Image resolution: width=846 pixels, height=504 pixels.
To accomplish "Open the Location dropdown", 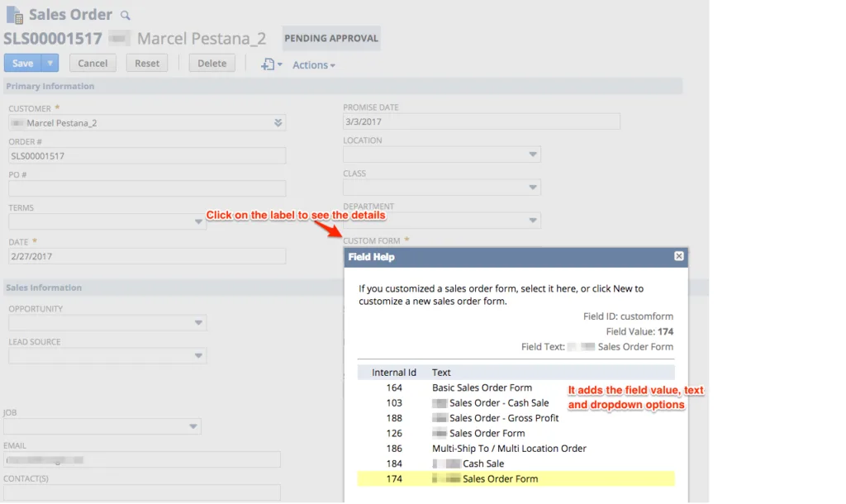I will point(442,155).
